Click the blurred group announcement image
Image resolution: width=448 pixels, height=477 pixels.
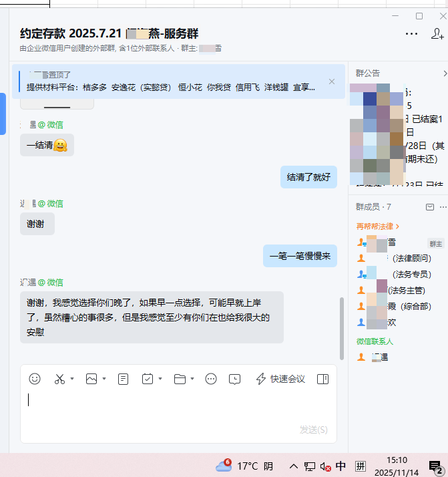pos(378,134)
